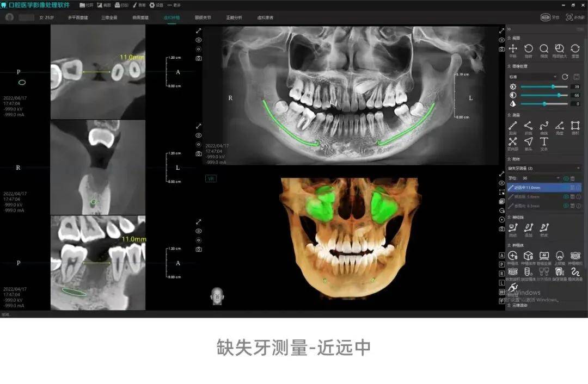Toggle visibility eye in panoramic view
Screen dimensions: 588x384
[x=501, y=40]
